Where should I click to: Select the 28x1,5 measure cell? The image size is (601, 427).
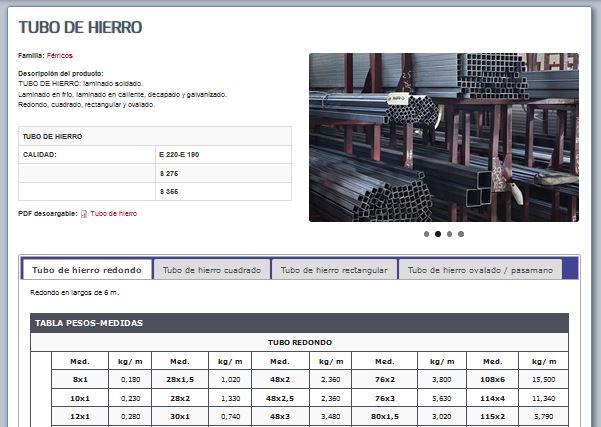(180, 379)
